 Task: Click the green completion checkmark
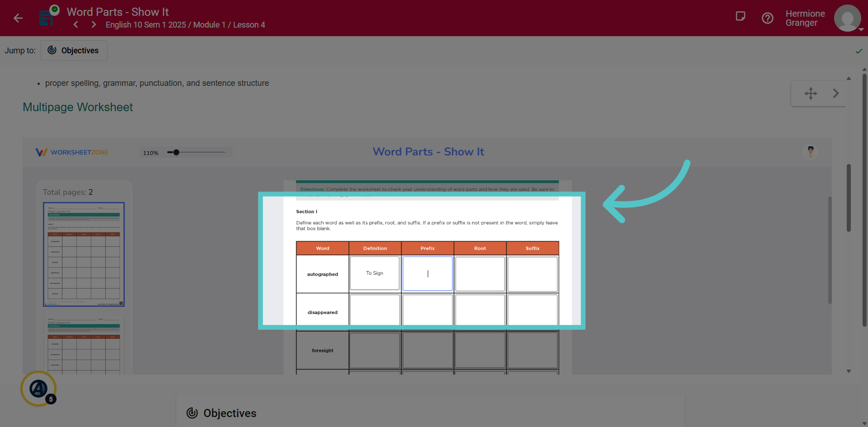coord(859,51)
